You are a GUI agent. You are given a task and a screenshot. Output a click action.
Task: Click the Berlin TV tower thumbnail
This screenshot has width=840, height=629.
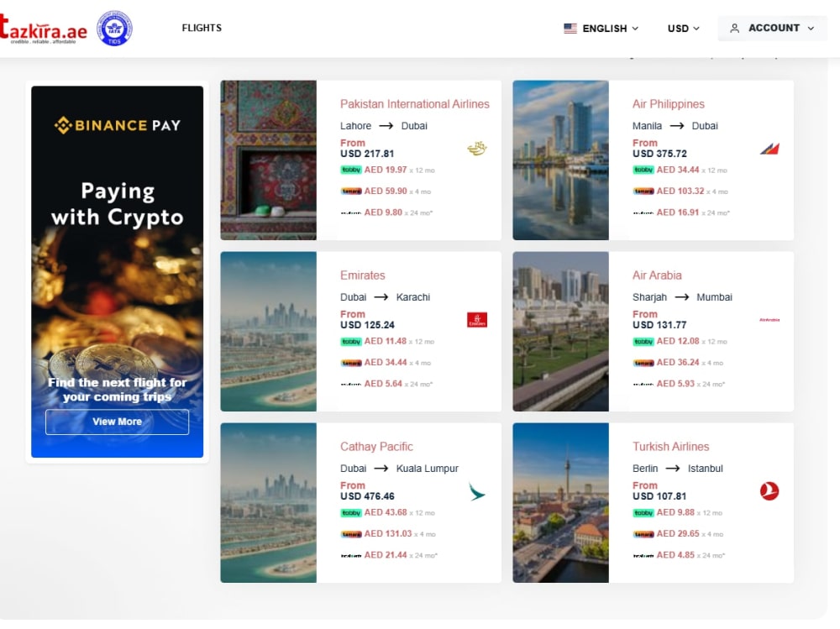(561, 502)
